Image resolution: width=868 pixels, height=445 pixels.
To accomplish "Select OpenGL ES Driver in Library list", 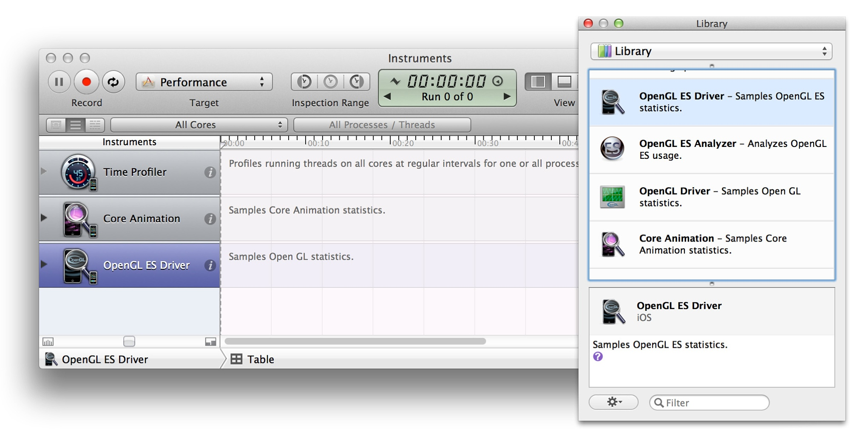I will [x=712, y=102].
